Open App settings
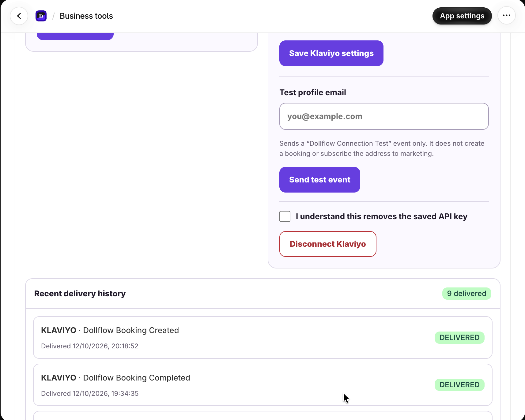Viewport: 525px width, 420px height. point(462,16)
